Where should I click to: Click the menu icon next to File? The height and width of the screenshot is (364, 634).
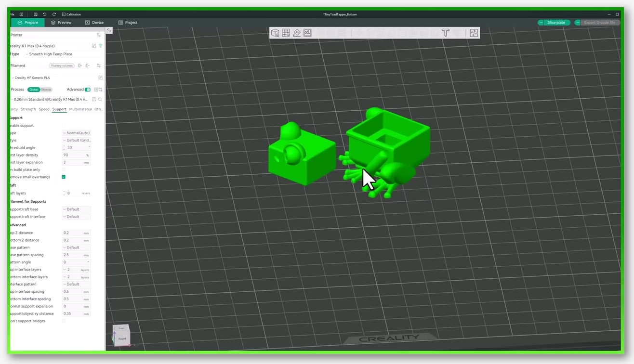point(21,14)
